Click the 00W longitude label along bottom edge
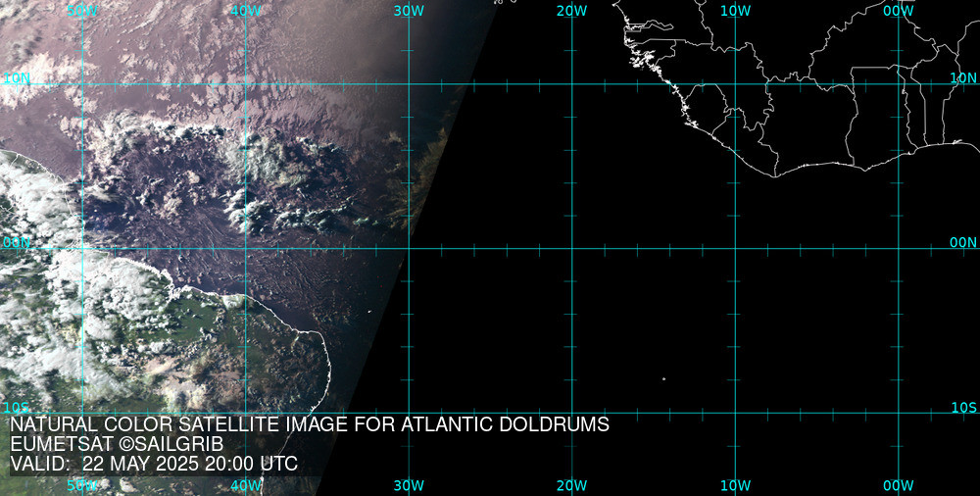The width and height of the screenshot is (980, 496). [x=898, y=485]
